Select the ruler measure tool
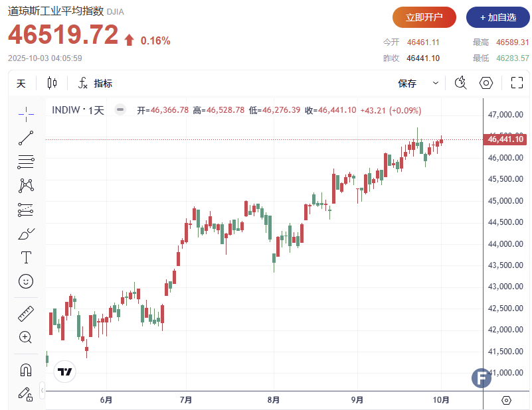Screen dimensions: 532x410 point(26,313)
